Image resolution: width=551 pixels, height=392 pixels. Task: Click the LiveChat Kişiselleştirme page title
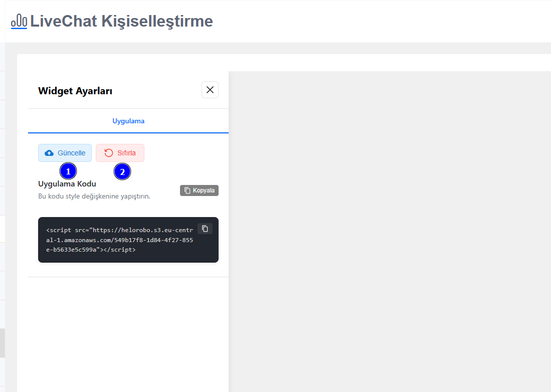pyautogui.click(x=120, y=21)
